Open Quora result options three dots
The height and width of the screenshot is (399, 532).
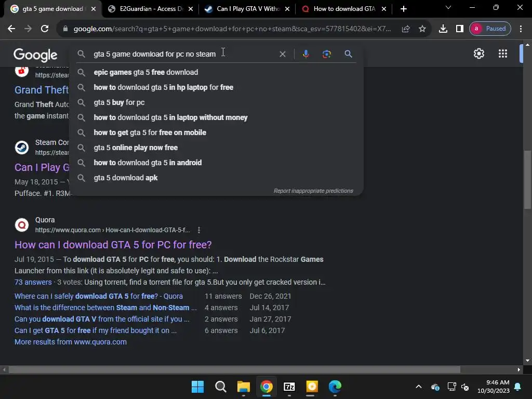pyautogui.click(x=199, y=230)
